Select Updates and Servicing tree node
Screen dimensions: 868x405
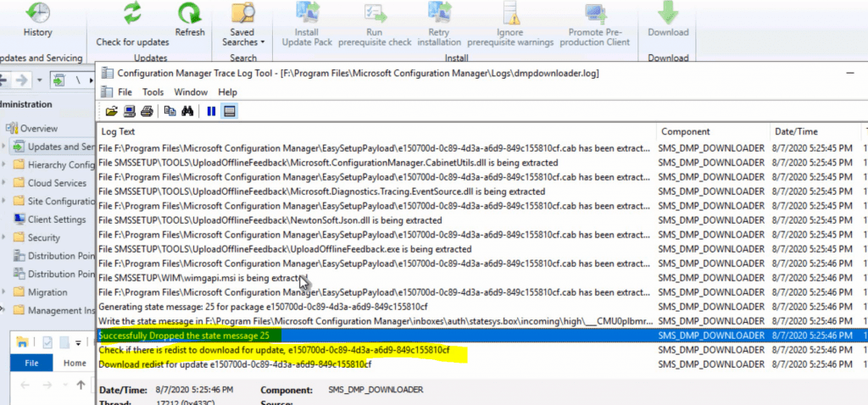(61, 147)
